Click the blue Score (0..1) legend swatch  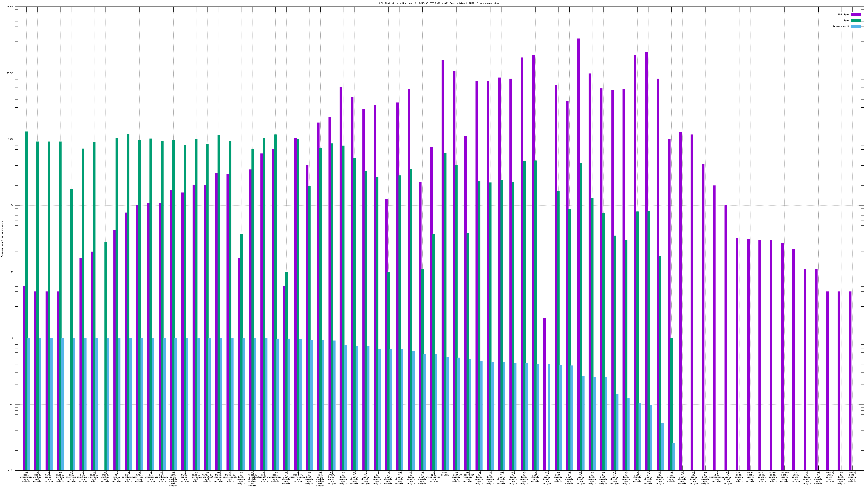click(x=856, y=26)
